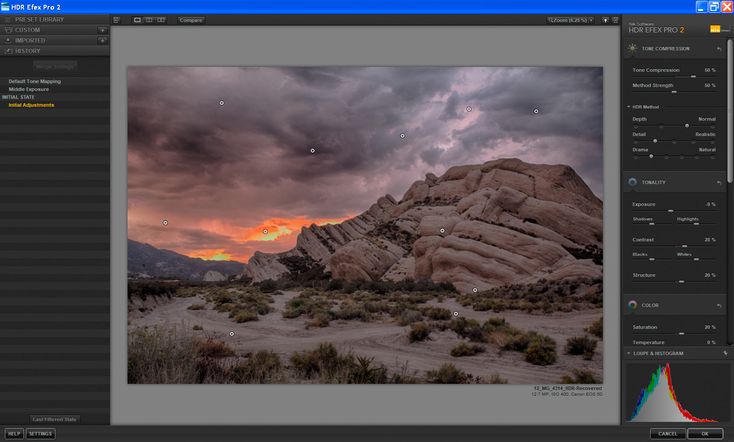The width and height of the screenshot is (734, 442).
Task: Add a custom preset with plus icon
Action: (102, 30)
